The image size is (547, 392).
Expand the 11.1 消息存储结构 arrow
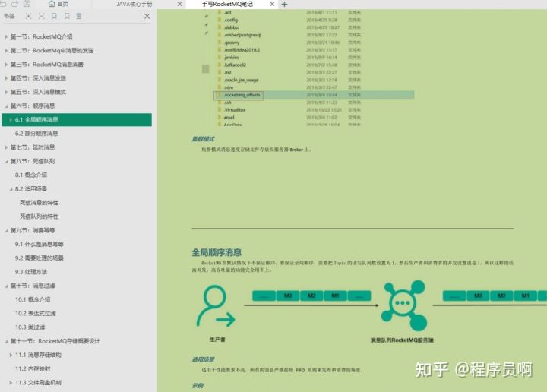point(11,355)
